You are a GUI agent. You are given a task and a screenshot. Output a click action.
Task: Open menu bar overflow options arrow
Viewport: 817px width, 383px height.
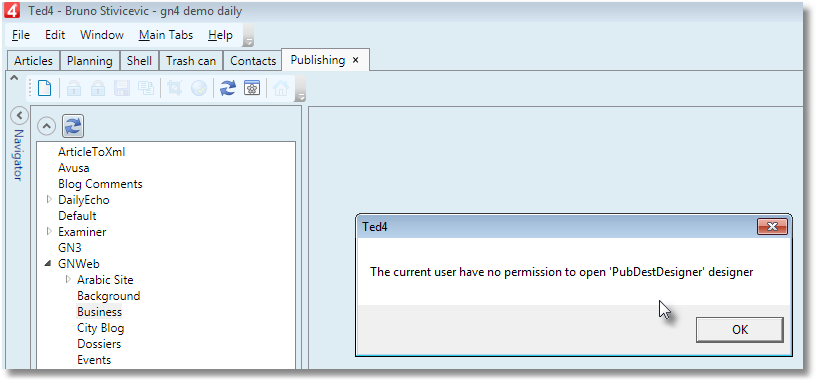coord(249,41)
